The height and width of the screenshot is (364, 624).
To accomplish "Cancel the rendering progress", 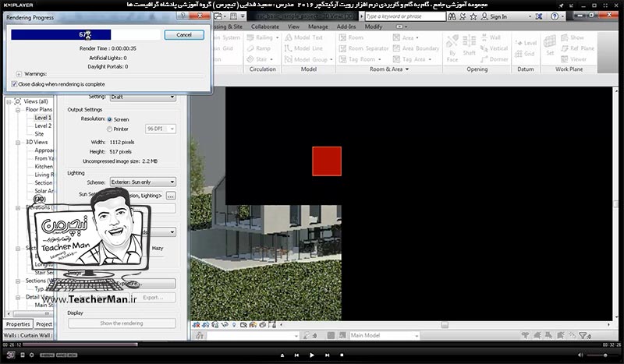I will click(x=184, y=34).
